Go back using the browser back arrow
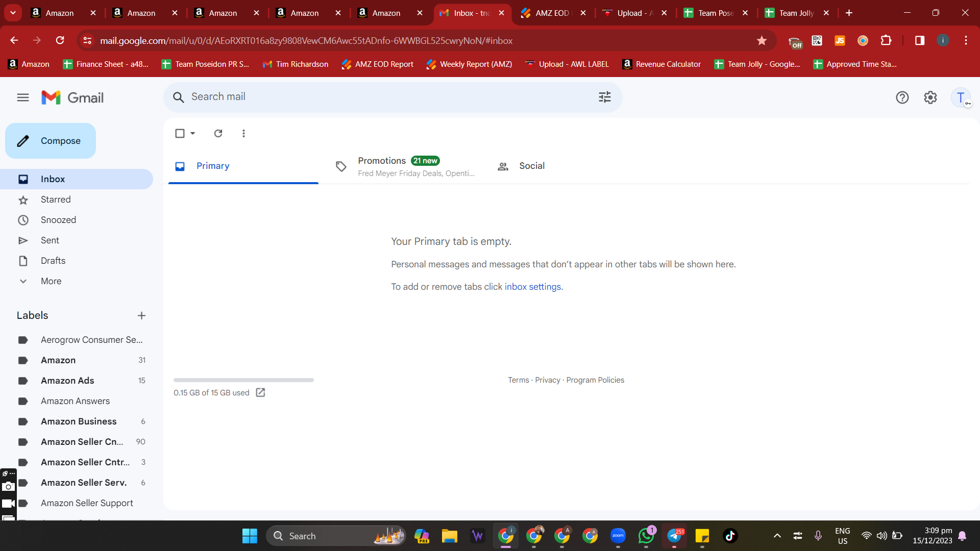980x551 pixels. click(x=14, y=40)
